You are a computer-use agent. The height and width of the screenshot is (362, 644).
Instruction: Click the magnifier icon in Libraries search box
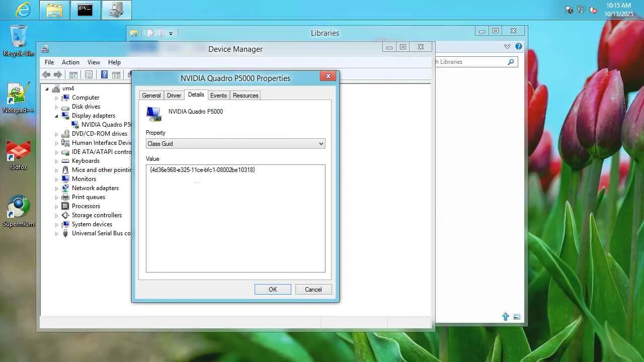point(511,62)
